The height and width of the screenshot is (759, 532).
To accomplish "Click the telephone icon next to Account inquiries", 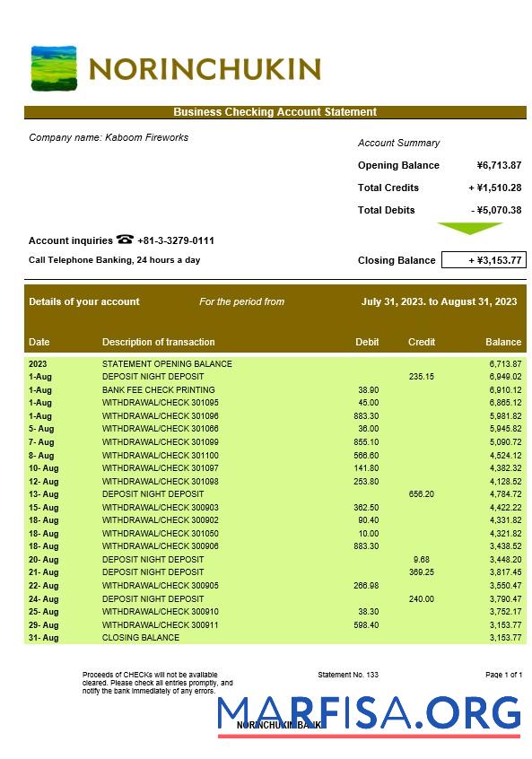I will (125, 240).
